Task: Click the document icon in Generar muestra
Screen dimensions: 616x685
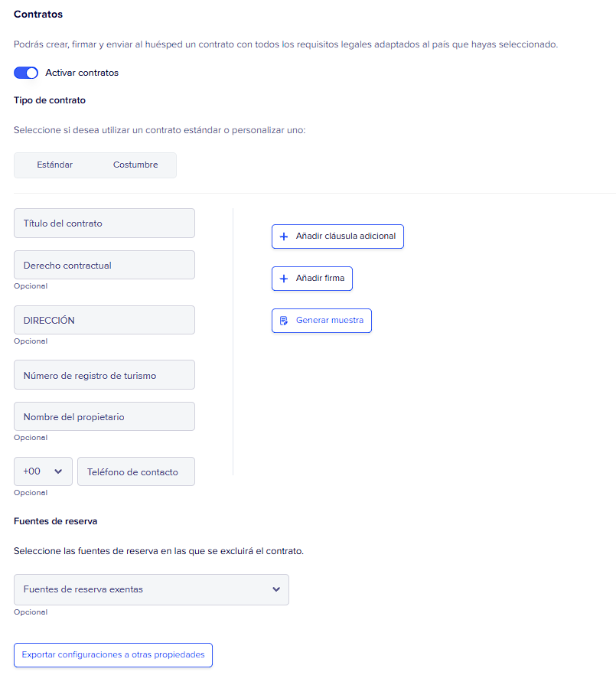Action: click(x=284, y=321)
